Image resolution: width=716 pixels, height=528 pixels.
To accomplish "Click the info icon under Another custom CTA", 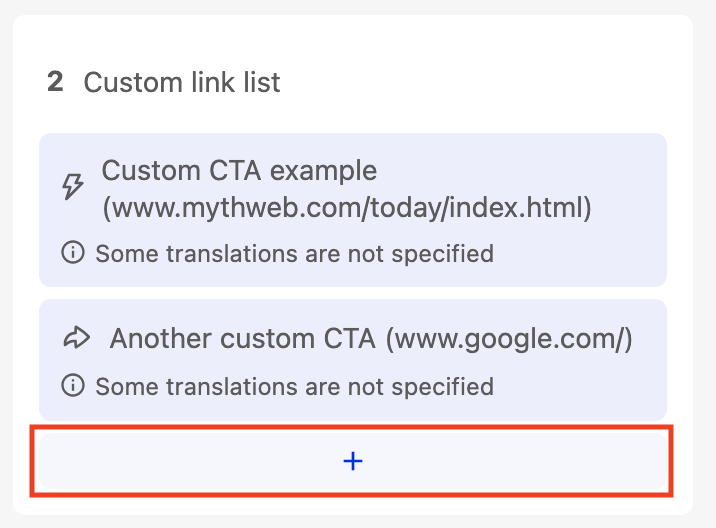I will (73, 385).
